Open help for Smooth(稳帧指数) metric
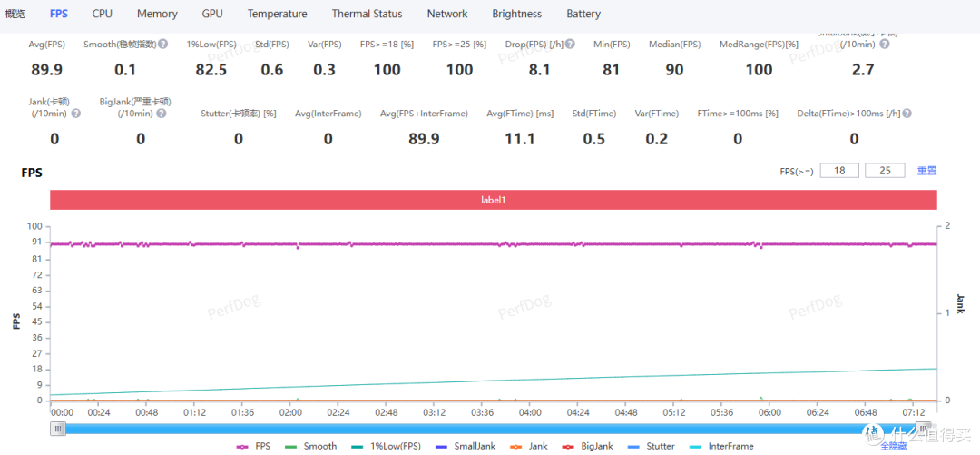This screenshot has width=980, height=455. click(x=162, y=45)
